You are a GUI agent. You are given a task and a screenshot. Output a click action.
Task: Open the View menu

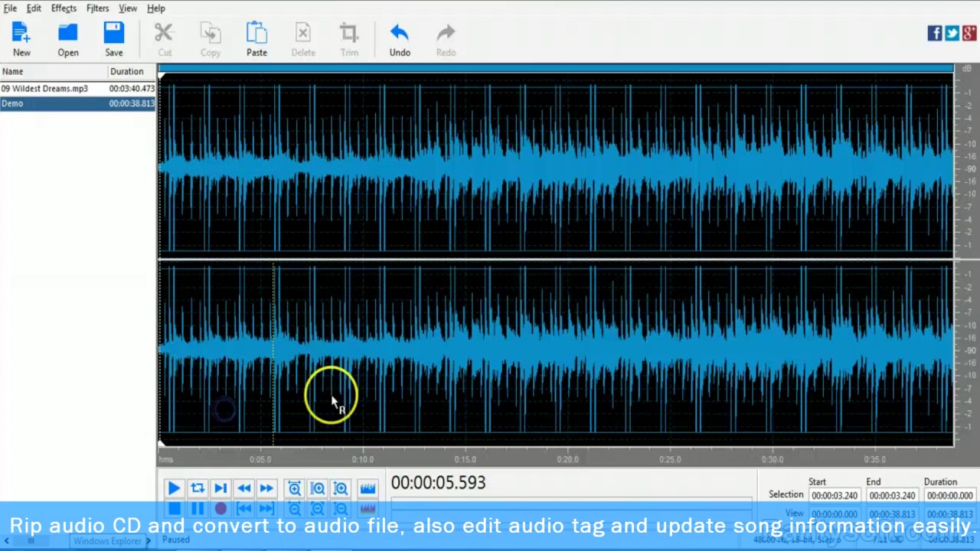(x=128, y=8)
